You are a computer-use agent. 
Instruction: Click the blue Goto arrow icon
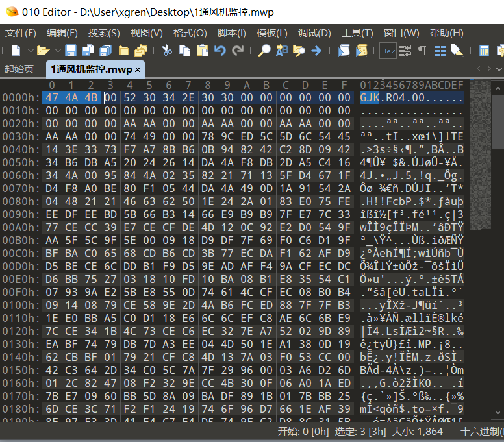316,51
